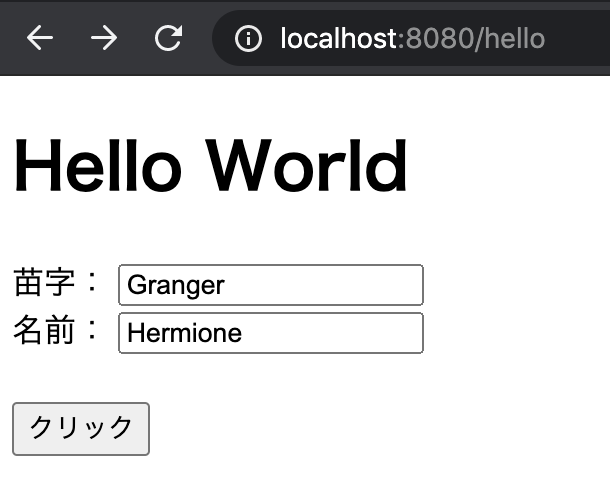Submit the form with the クリック button
This screenshot has width=610, height=500.
tap(81, 429)
